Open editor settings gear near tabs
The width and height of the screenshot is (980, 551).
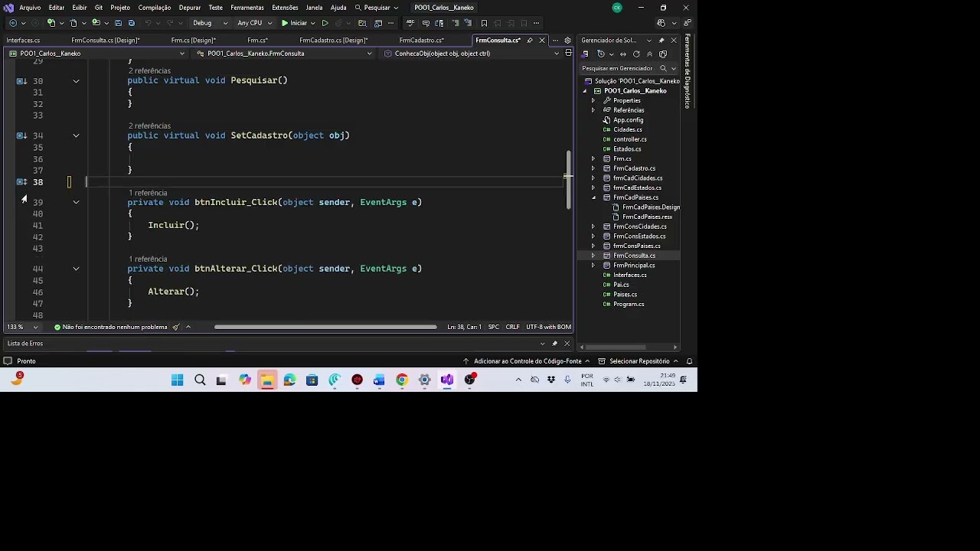(567, 40)
